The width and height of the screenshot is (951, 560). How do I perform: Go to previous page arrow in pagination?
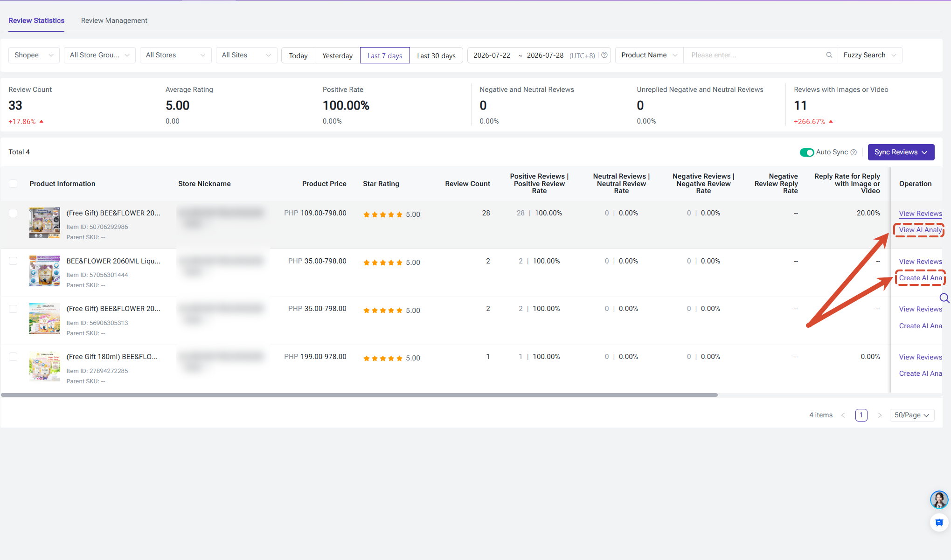pyautogui.click(x=843, y=415)
